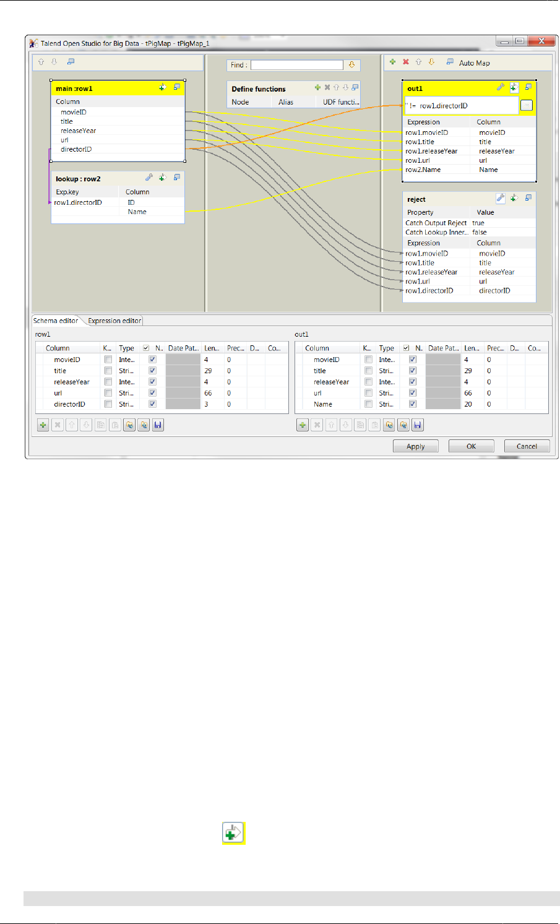
Task: Click move down arrow in output panel toolbar
Action: (431, 62)
